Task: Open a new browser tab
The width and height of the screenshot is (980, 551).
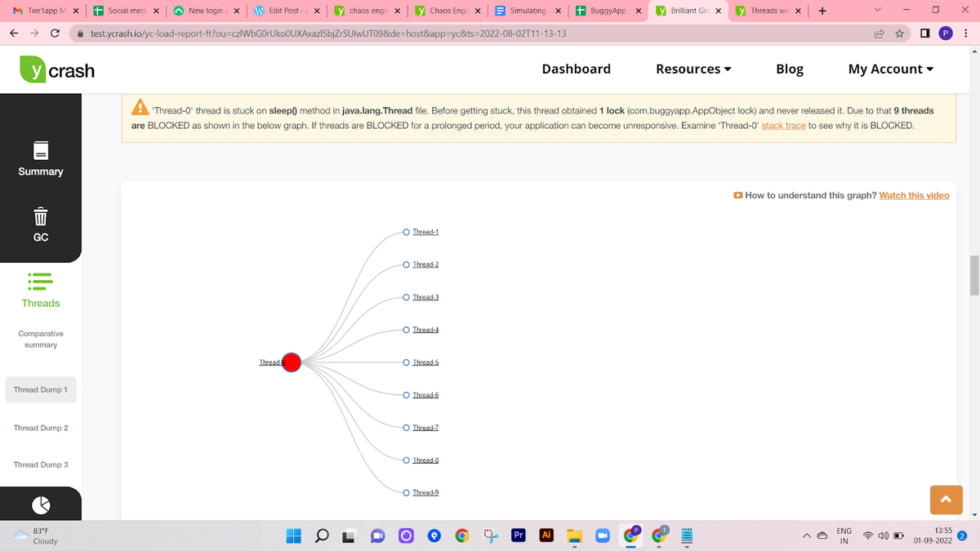Action: 822,11
